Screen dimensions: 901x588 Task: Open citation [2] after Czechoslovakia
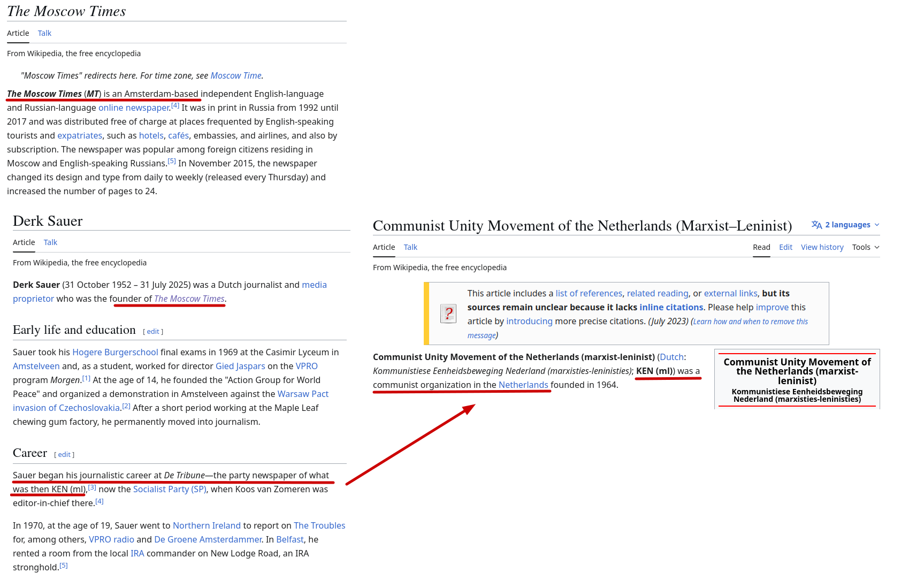coord(126,406)
